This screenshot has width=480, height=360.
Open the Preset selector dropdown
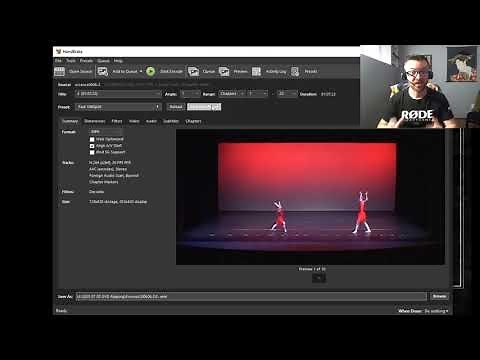[x=118, y=107]
